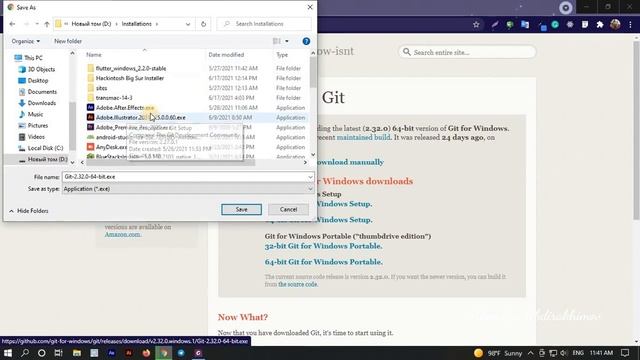Open Save As dialog help
This screenshot has height=360, width=640.
(x=306, y=41)
